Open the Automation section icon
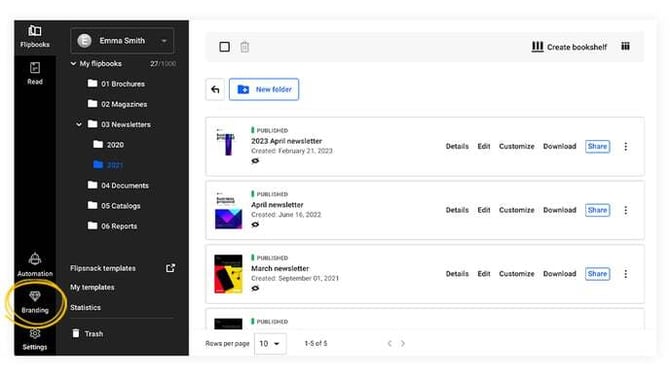 [35, 259]
